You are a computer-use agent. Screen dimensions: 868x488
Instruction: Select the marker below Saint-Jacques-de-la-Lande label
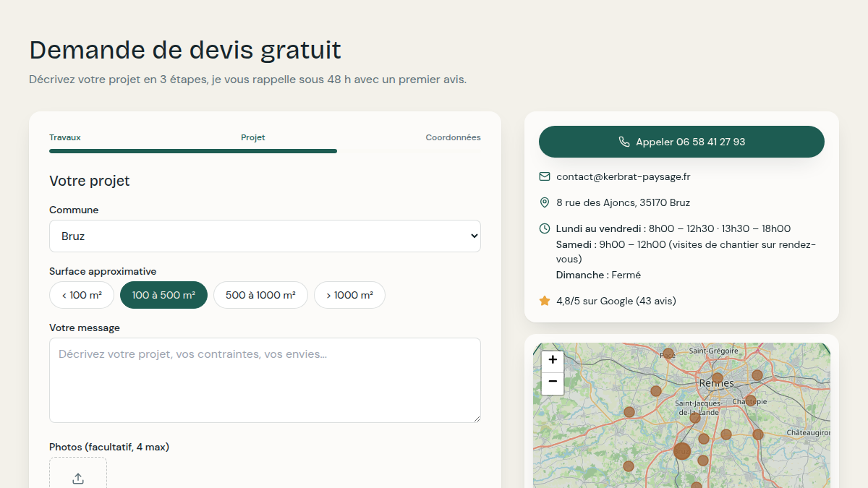pyautogui.click(x=695, y=418)
